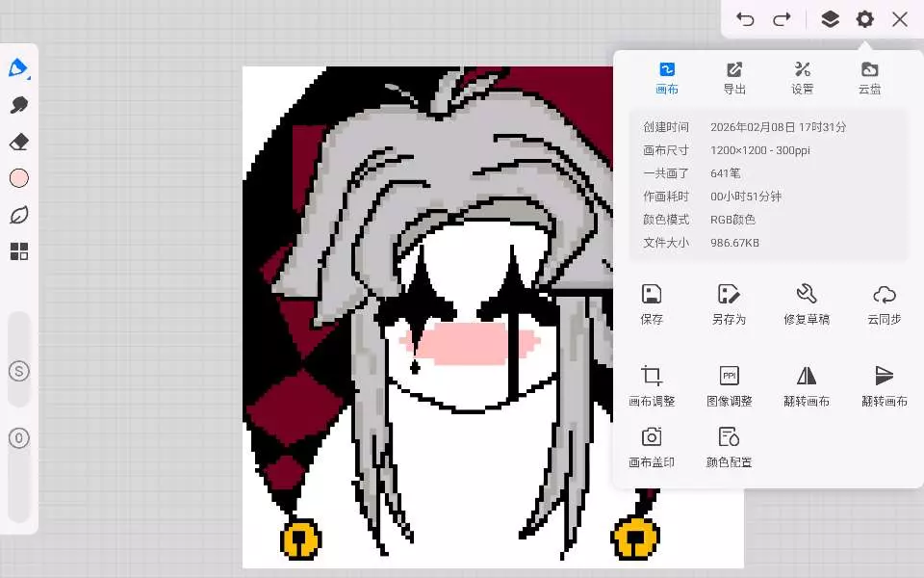The image size is (924, 578).
Task: Select the pen brush tool
Action: [18, 67]
